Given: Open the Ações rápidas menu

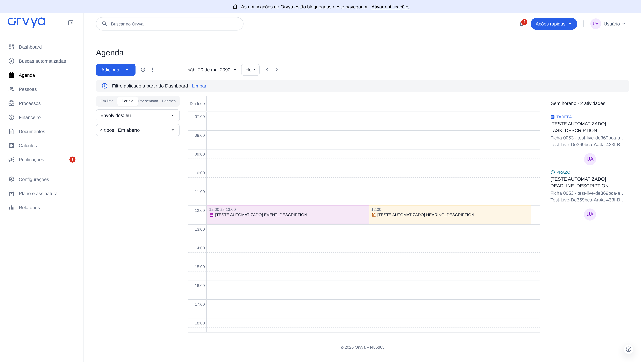Looking at the screenshot, I should tap(554, 24).
